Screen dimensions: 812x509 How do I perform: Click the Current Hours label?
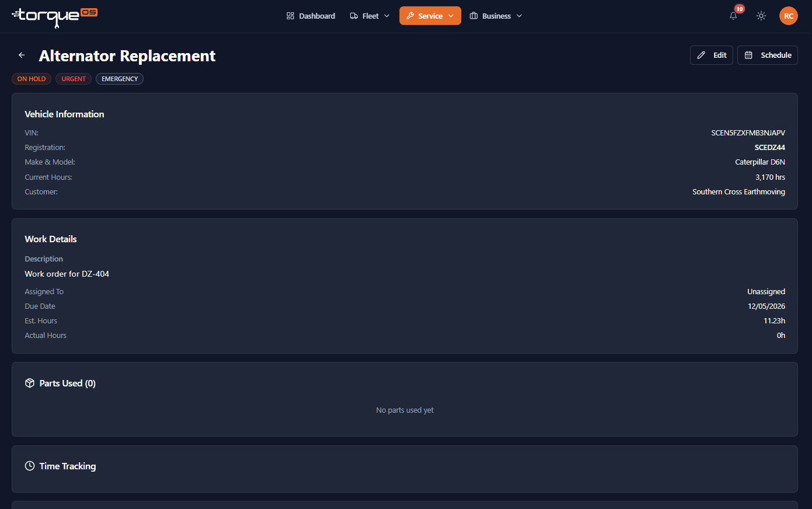[48, 177]
